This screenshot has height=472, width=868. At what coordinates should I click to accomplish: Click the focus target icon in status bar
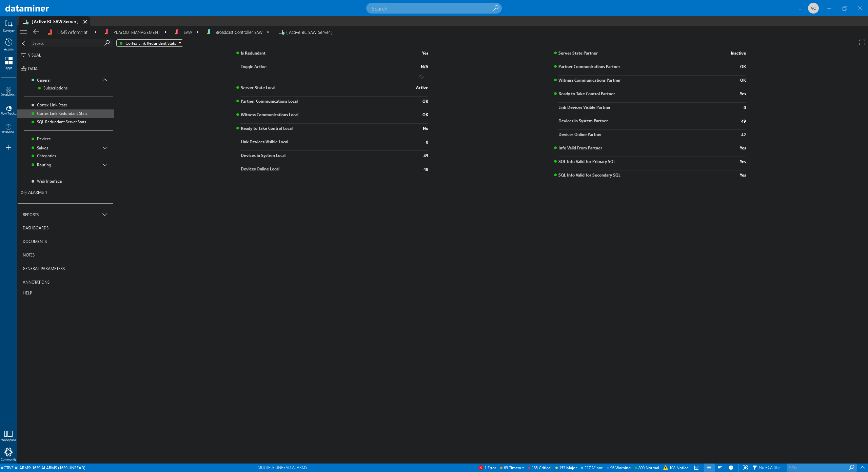745,468
